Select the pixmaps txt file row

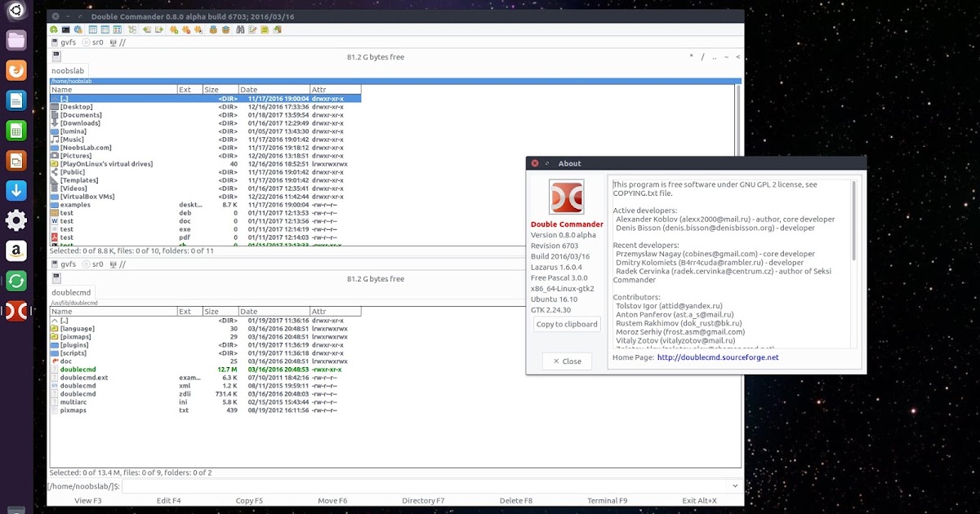[x=206, y=410]
